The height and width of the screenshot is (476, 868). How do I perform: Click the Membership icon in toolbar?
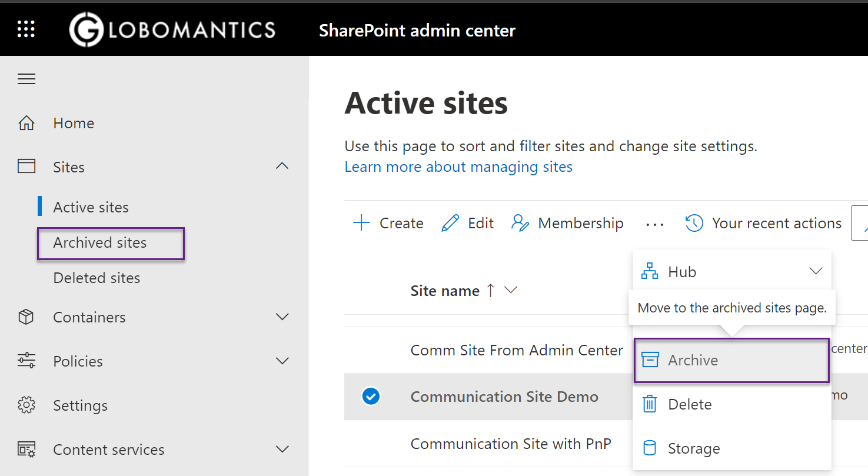520,222
